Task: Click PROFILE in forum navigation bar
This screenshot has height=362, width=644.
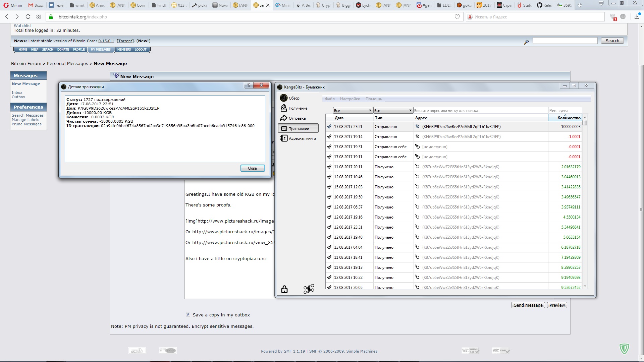Action: point(79,50)
